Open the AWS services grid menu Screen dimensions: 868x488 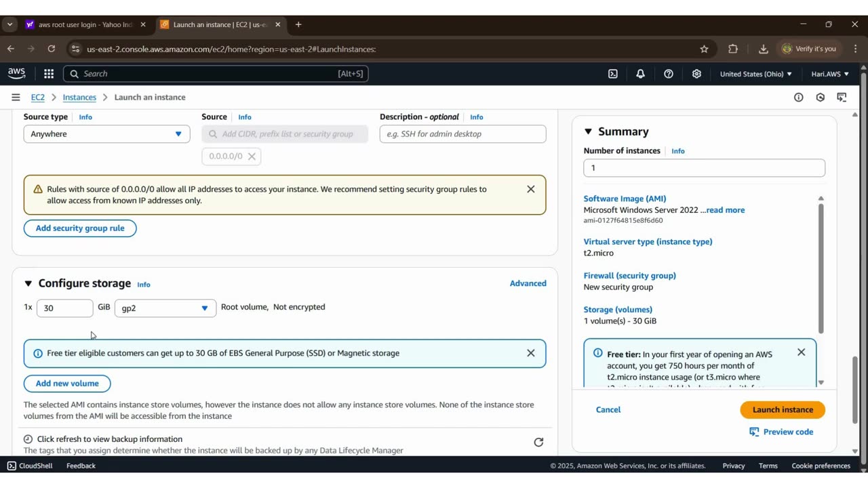coord(49,74)
